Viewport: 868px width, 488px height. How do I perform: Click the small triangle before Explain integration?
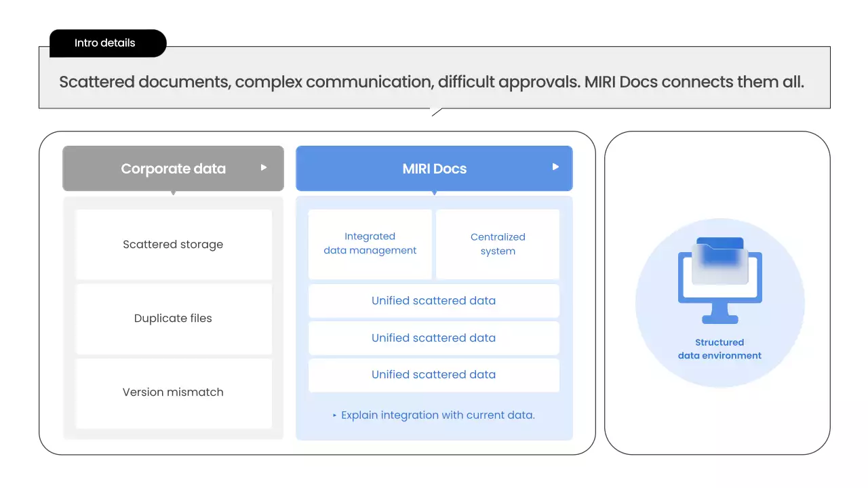coord(335,415)
